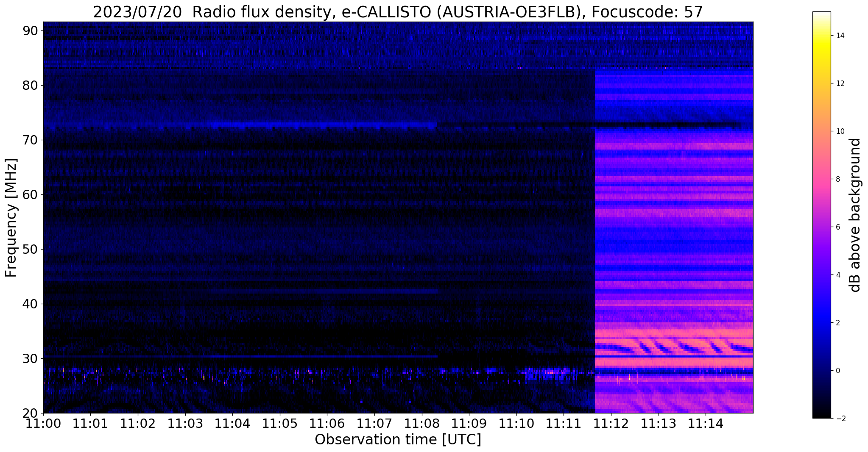Click the 90 frequency tick label
Image resolution: width=868 pixels, height=452 pixels.
click(x=30, y=31)
